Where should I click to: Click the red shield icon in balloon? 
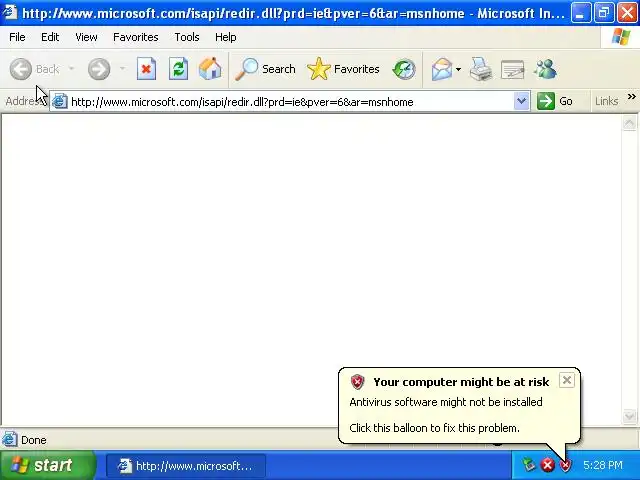click(357, 382)
